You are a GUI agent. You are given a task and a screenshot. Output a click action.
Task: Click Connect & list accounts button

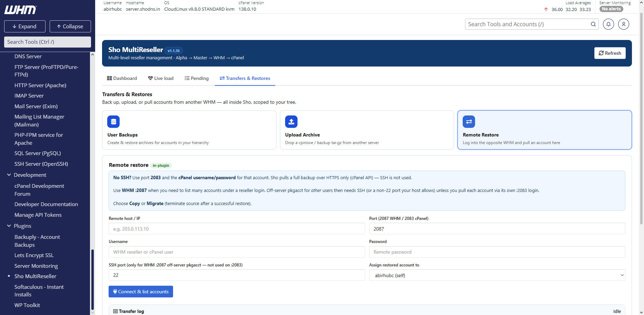(x=141, y=292)
